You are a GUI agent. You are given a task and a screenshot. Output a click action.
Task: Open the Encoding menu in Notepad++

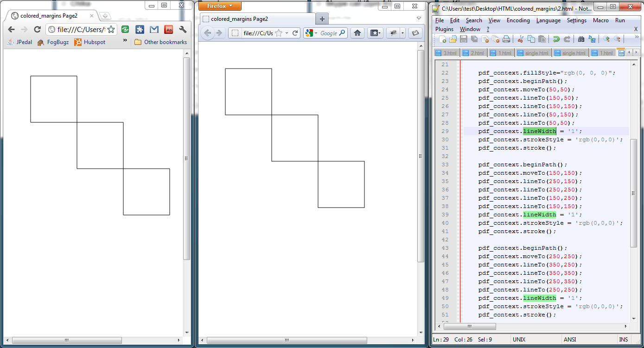point(518,20)
